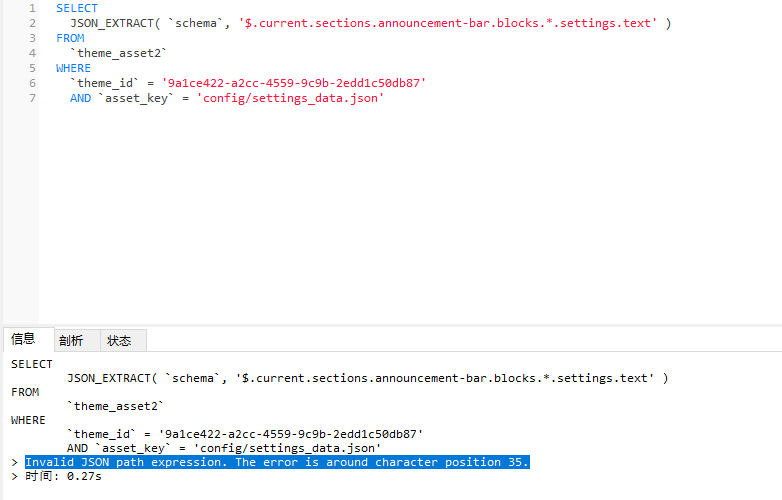This screenshot has width=782, height=500.
Task: Select the 状态 tab
Action: [x=119, y=340]
